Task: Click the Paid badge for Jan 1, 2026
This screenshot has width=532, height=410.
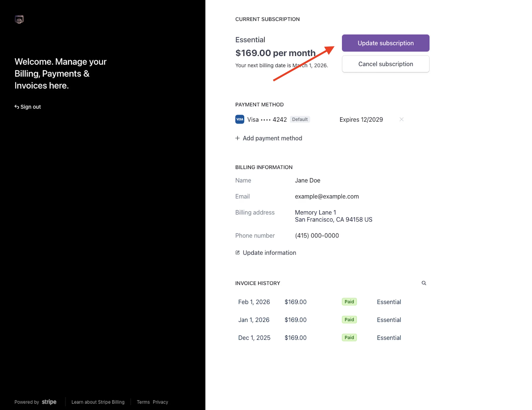Action: pos(349,319)
